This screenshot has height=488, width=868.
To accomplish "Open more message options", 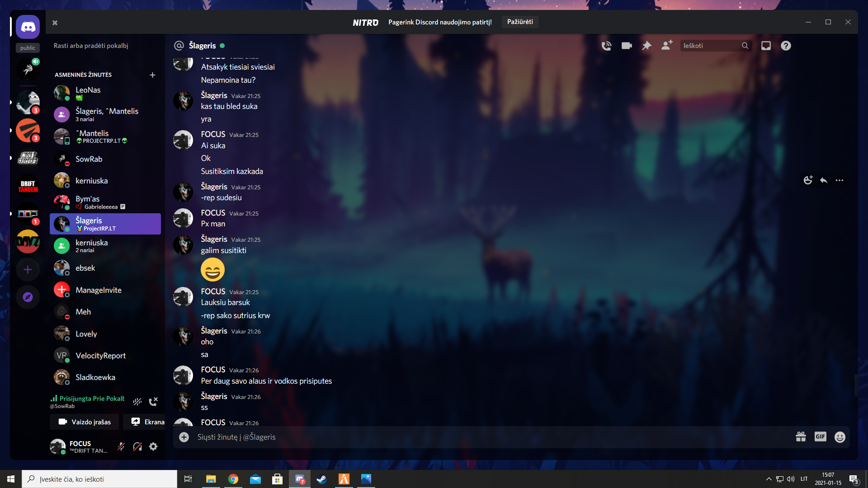I will tap(840, 180).
